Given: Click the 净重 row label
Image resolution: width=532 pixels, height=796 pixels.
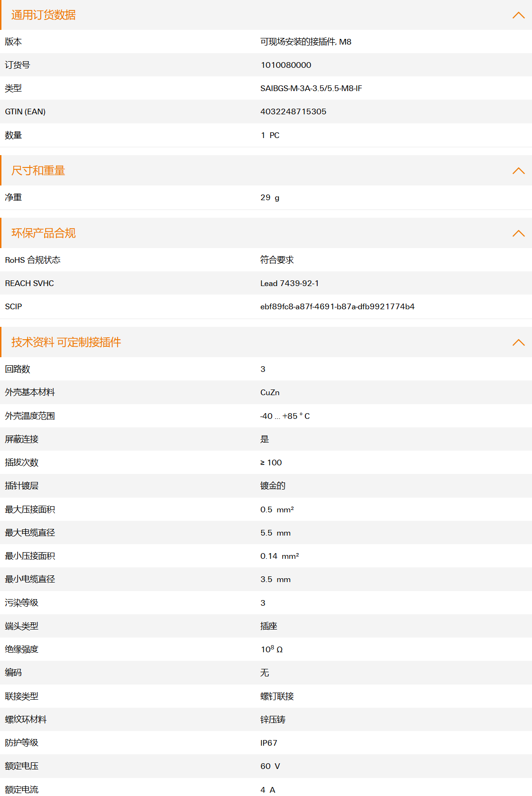Looking at the screenshot, I should pos(13,197).
